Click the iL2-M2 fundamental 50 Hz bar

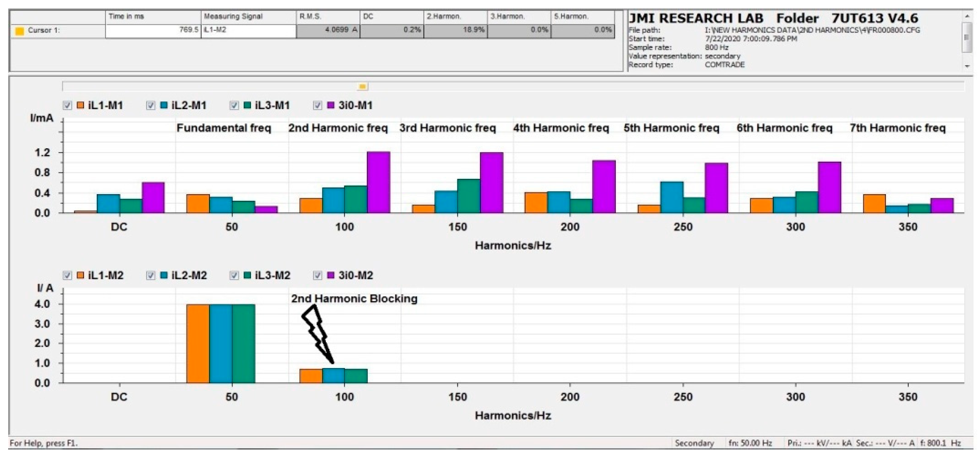(x=221, y=343)
